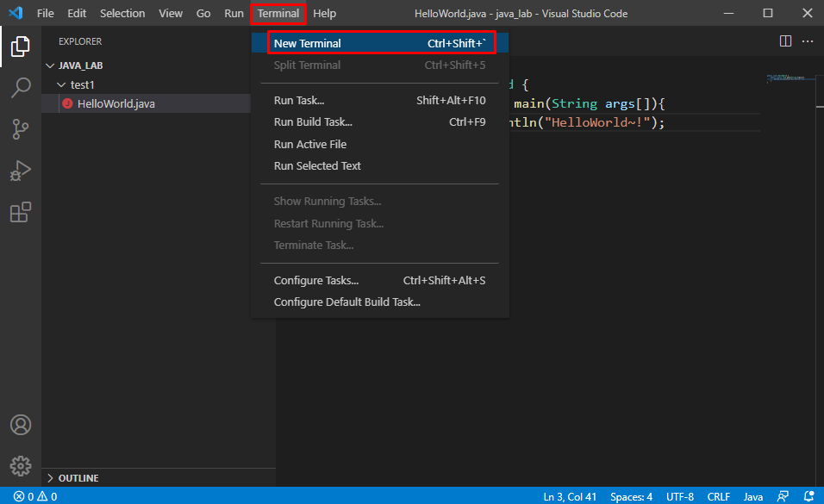Screen dimensions: 824x504
Task: Open the Run and Debug view
Action: point(21,171)
